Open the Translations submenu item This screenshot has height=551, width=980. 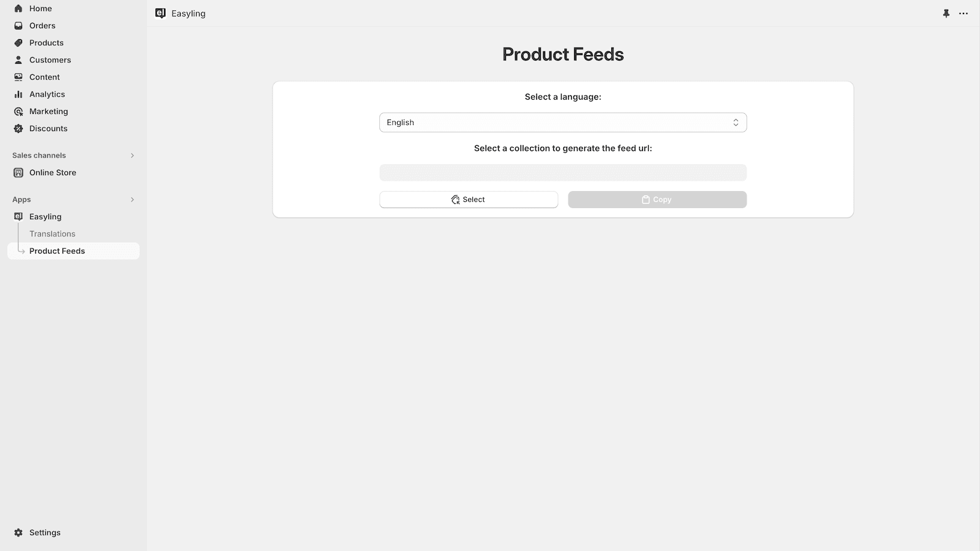[52, 234]
